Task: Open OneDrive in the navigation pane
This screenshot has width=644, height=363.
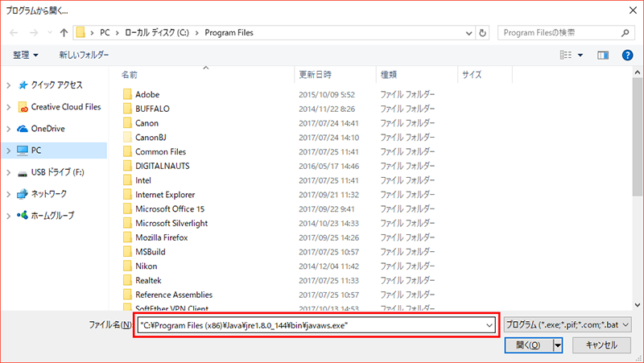Action: point(47,129)
